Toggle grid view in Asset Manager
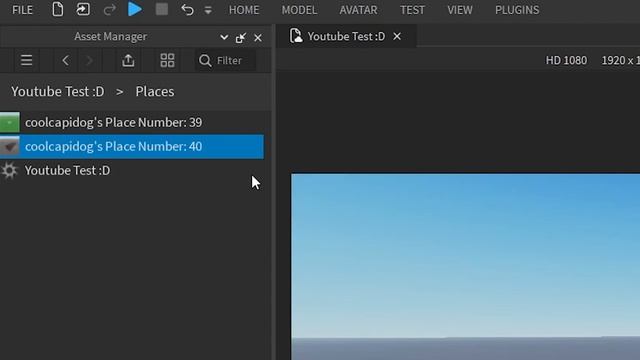The width and height of the screenshot is (640, 360). pos(167,60)
